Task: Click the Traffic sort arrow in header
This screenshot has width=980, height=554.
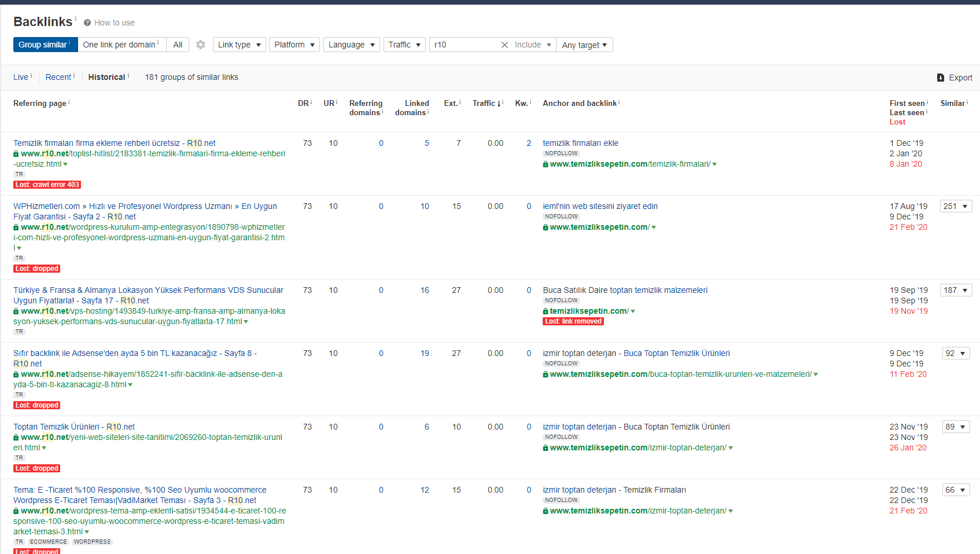Action: [499, 104]
